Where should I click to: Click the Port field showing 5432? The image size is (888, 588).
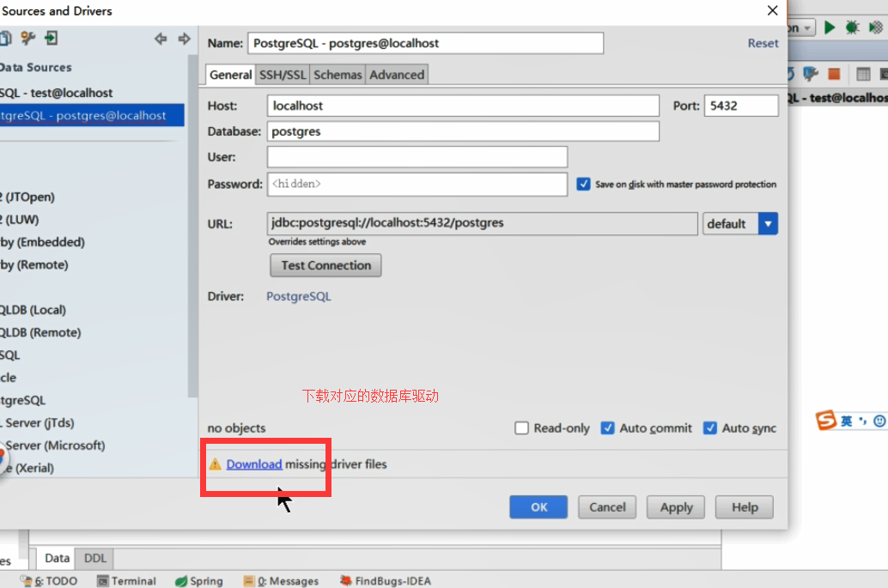(741, 106)
